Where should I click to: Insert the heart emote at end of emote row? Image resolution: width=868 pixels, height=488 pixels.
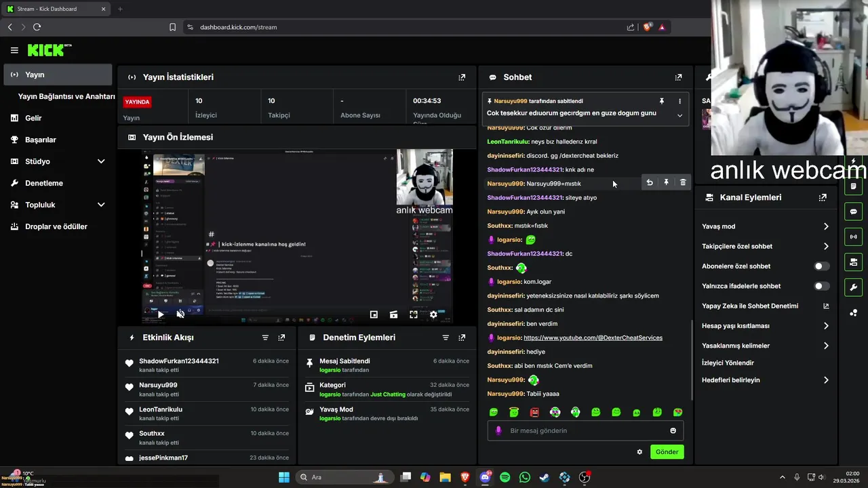point(677,412)
